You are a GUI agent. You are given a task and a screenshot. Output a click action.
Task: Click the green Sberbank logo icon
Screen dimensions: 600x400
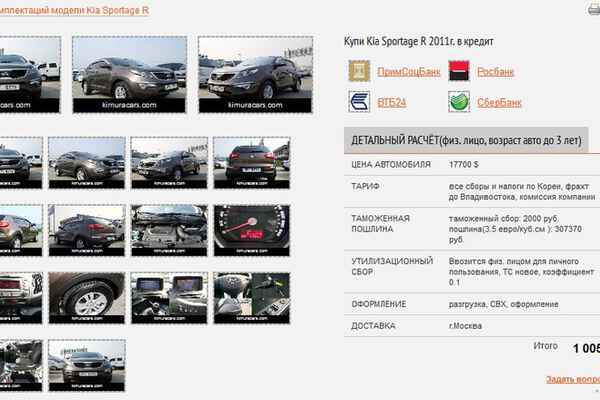(x=458, y=101)
